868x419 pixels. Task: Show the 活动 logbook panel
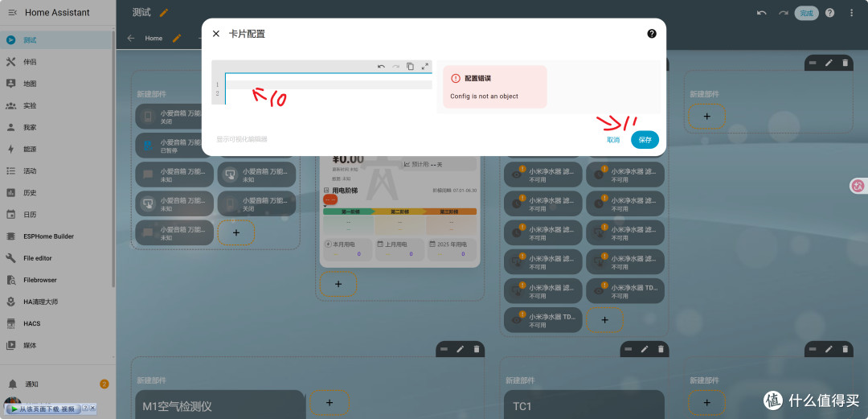55,170
